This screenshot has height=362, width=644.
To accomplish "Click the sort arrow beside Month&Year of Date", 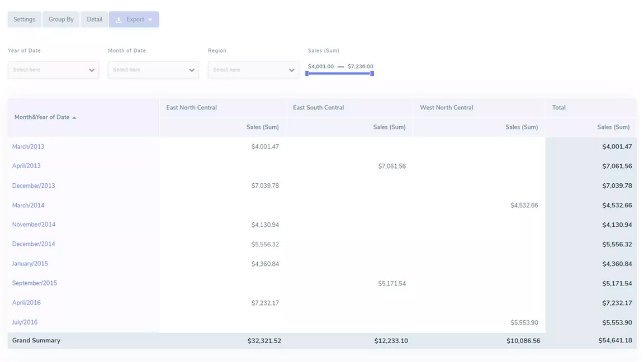I will tap(74, 118).
